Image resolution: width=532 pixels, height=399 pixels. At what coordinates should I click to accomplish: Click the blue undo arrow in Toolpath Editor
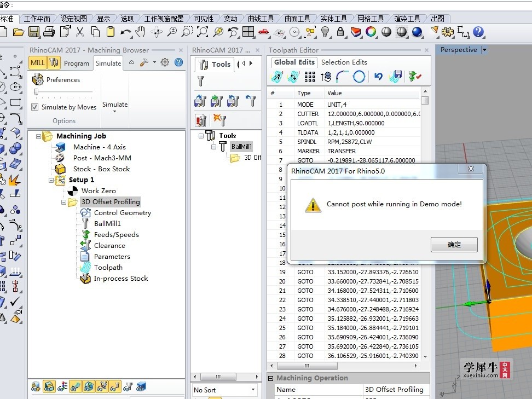[379, 76]
